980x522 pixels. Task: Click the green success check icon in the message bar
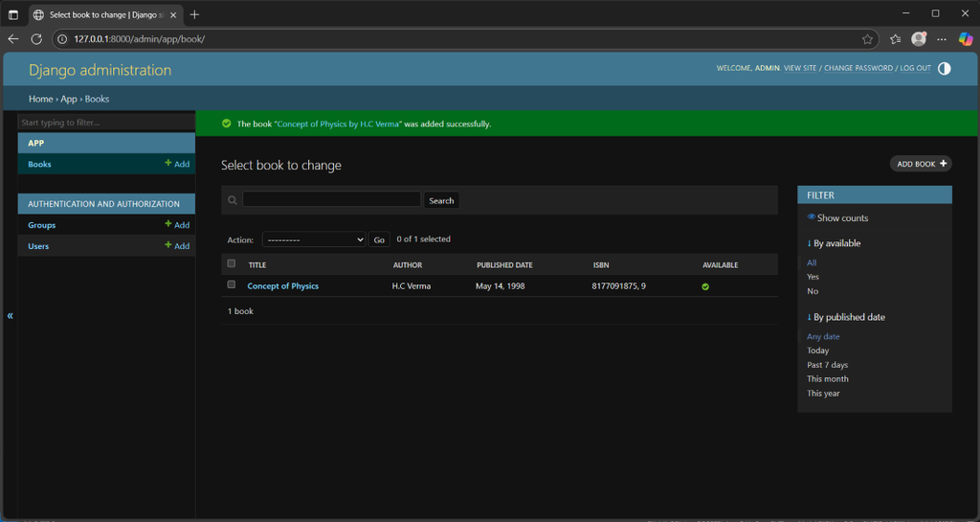(x=226, y=124)
